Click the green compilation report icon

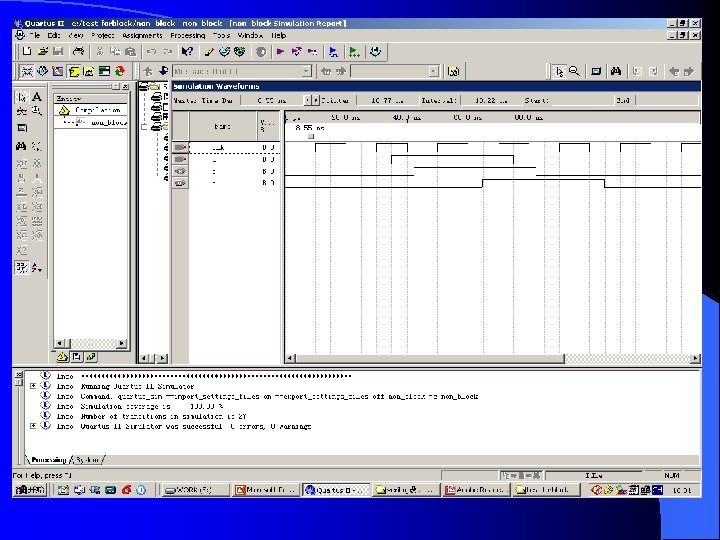[x=354, y=51]
